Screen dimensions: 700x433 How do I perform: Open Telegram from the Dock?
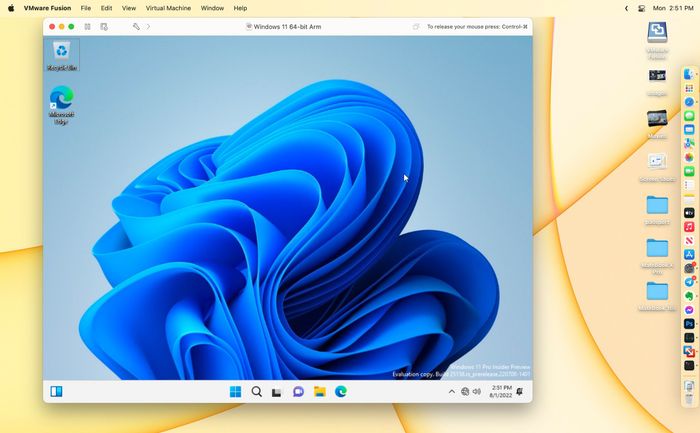pos(689,282)
